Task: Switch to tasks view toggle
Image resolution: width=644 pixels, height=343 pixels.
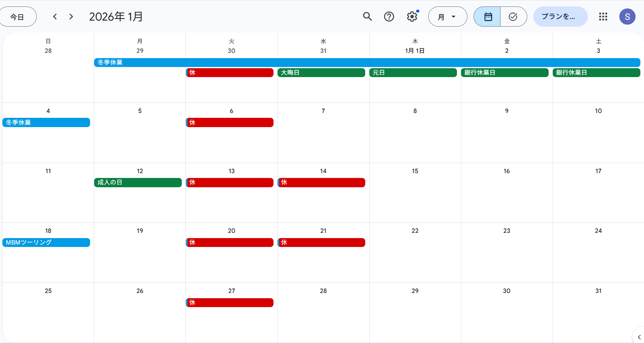Action: coord(513,17)
